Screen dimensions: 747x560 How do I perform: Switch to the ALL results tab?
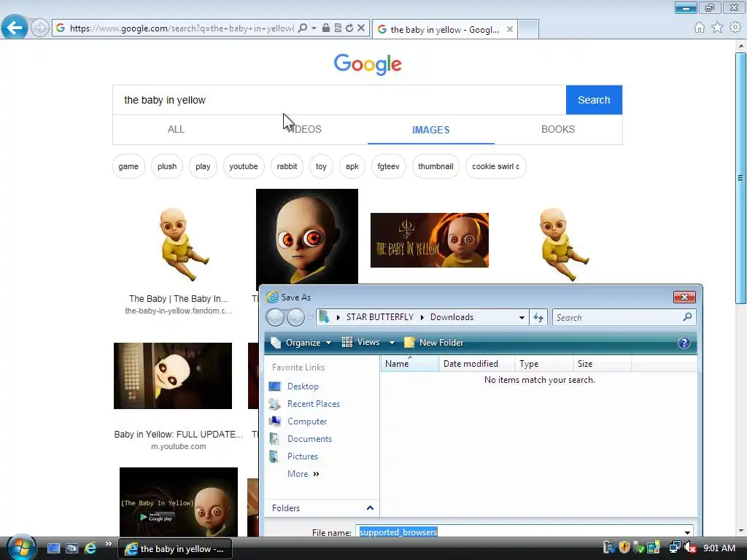(176, 130)
